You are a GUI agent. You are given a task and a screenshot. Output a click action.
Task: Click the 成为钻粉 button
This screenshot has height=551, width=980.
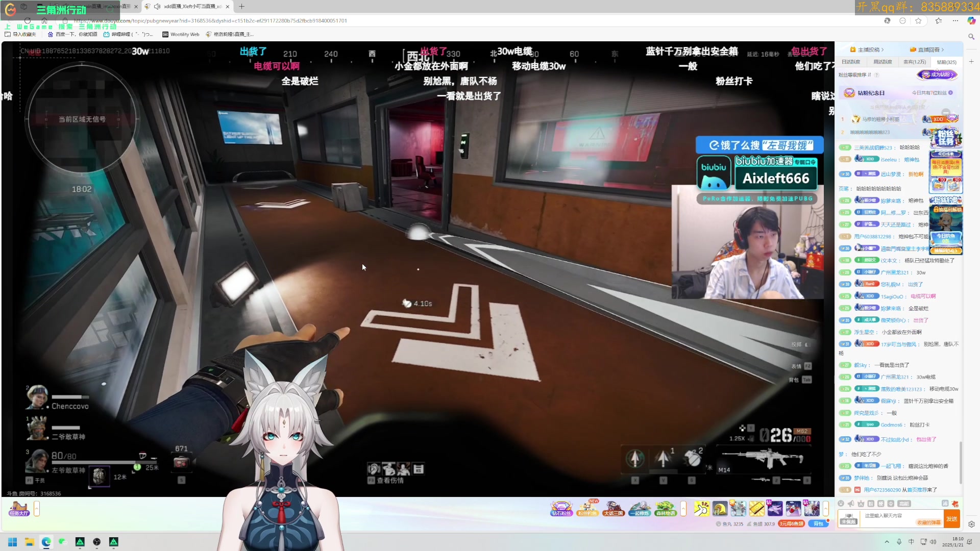click(x=937, y=74)
